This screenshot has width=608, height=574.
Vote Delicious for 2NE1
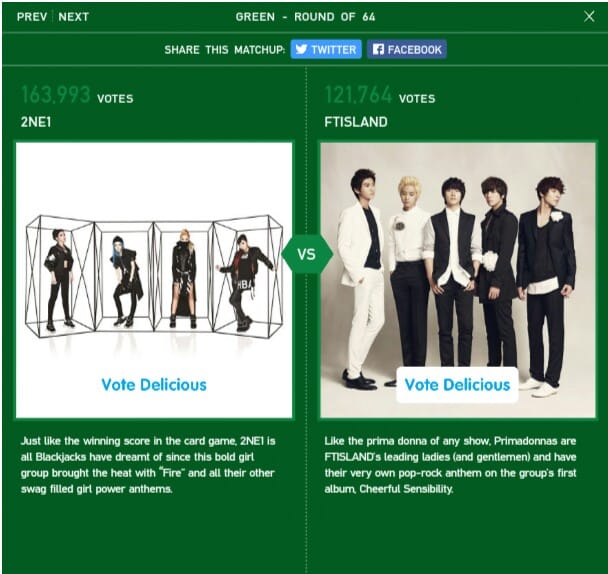pos(154,385)
